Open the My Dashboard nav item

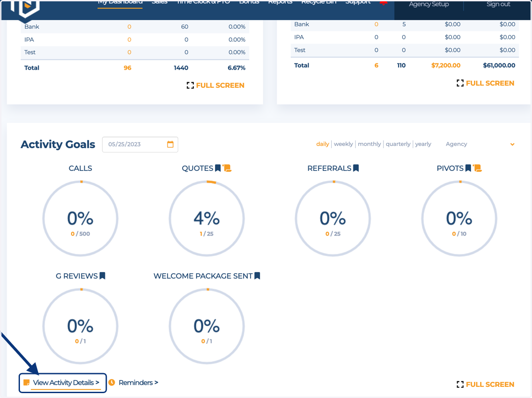[x=120, y=3]
